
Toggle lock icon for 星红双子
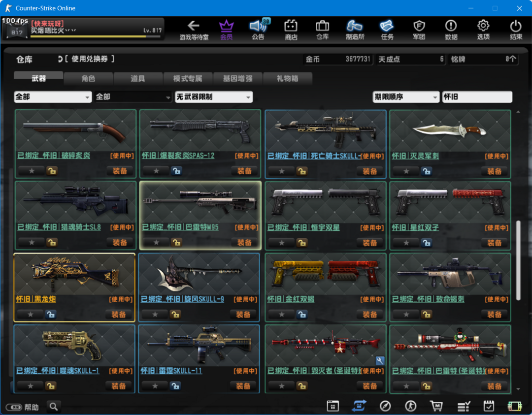(x=427, y=242)
